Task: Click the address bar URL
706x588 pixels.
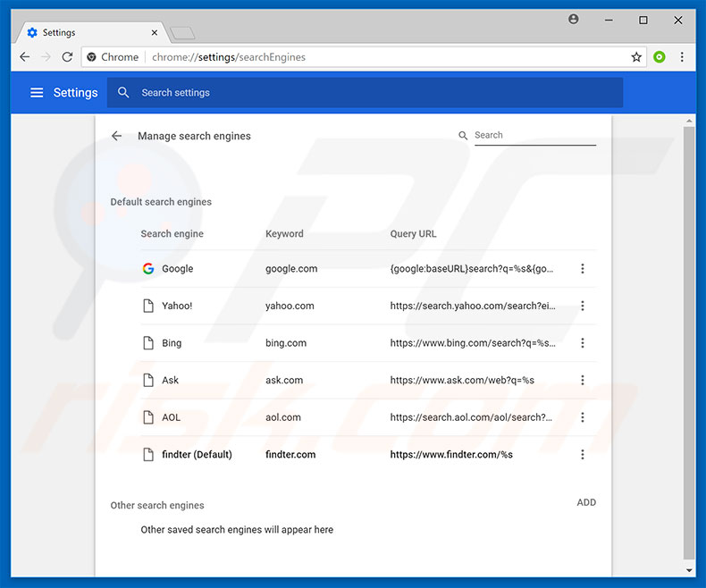Action: click(x=229, y=57)
